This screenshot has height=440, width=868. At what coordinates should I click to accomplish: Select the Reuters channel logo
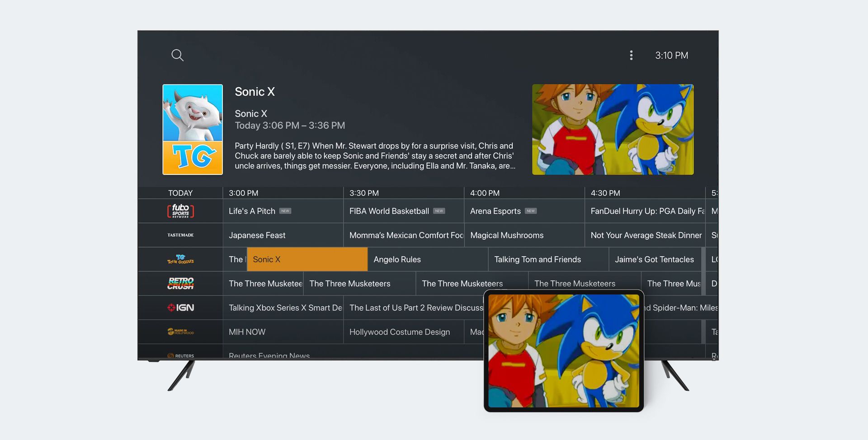(x=180, y=355)
